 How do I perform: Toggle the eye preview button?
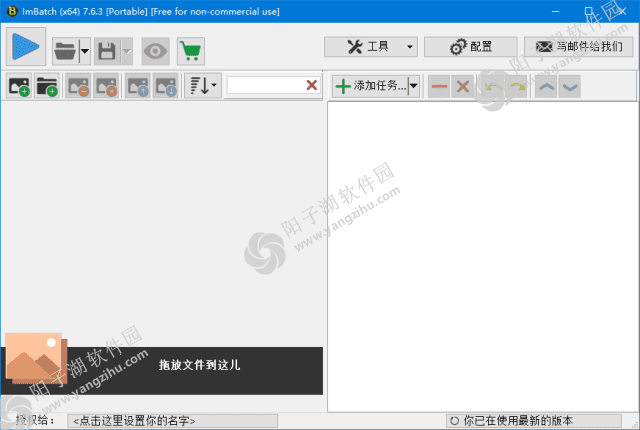[x=156, y=51]
